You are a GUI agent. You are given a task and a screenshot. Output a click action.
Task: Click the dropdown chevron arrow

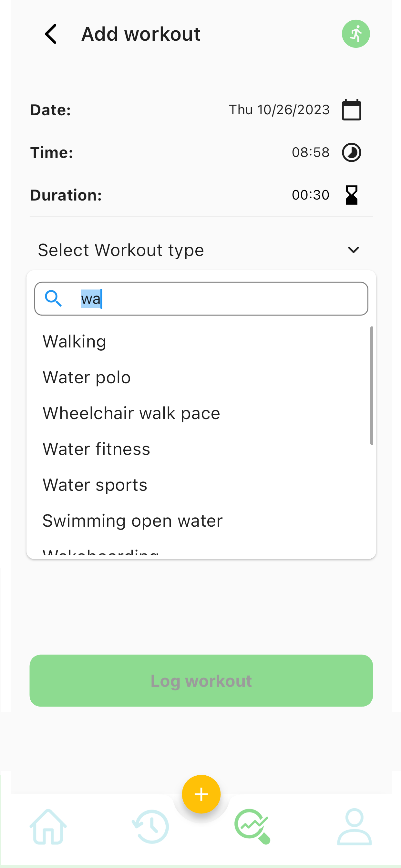(x=353, y=250)
